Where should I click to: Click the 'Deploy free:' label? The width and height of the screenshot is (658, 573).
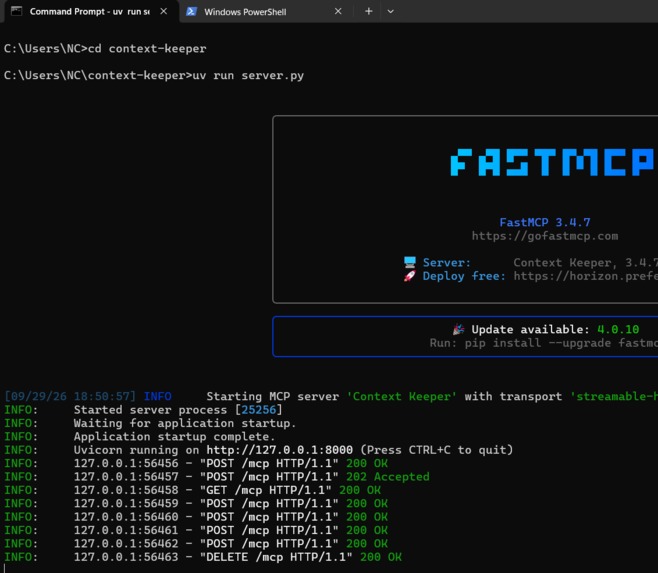coord(464,276)
